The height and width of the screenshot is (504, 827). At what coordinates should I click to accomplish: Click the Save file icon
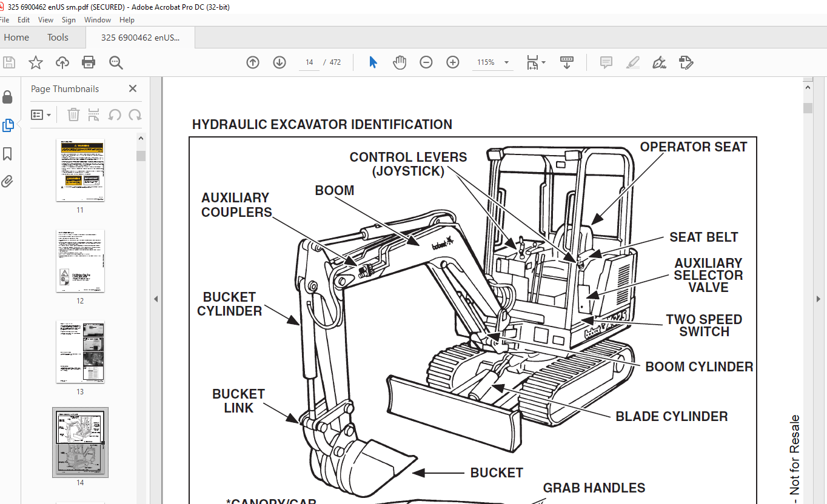(x=9, y=62)
